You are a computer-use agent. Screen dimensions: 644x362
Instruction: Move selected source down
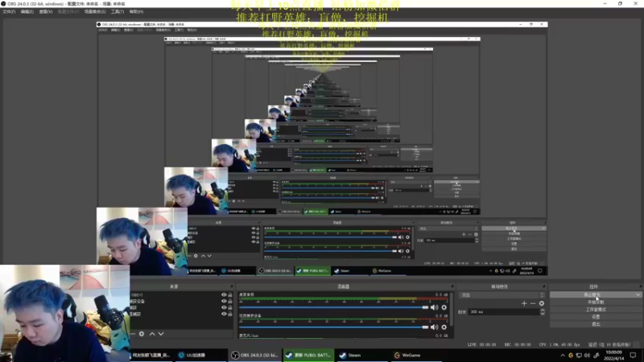coord(161,334)
